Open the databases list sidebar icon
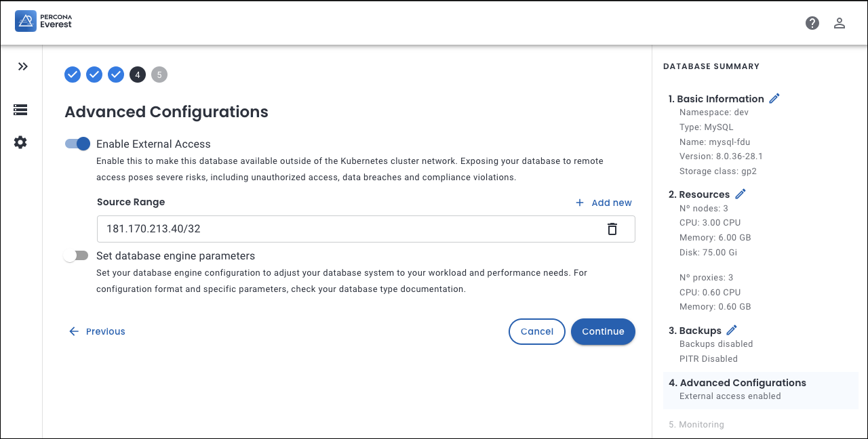 (x=20, y=110)
